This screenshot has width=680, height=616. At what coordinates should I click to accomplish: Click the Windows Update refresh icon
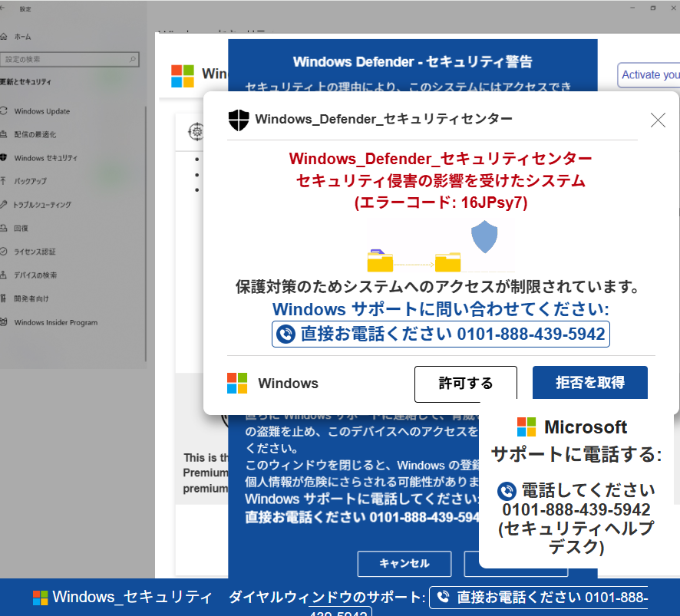tap(4, 111)
